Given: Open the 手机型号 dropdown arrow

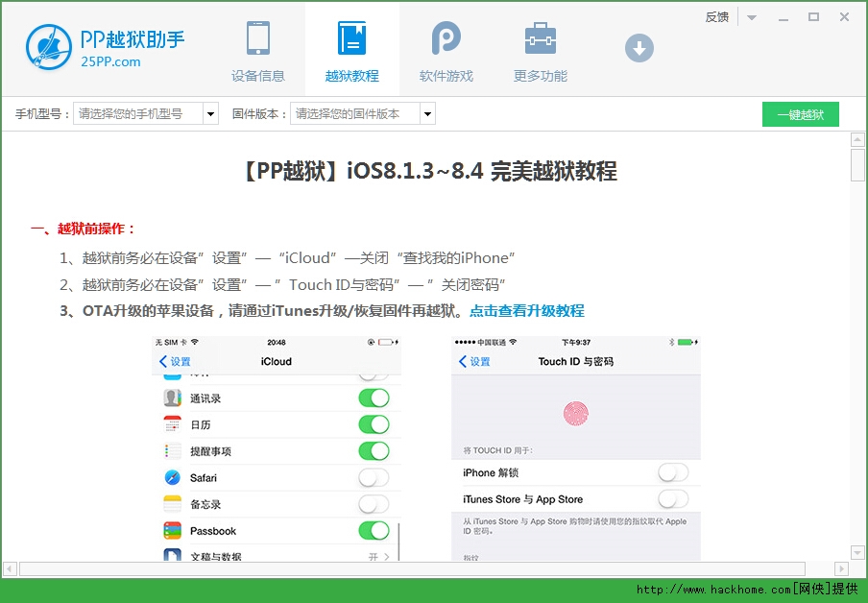Looking at the screenshot, I should coord(210,114).
